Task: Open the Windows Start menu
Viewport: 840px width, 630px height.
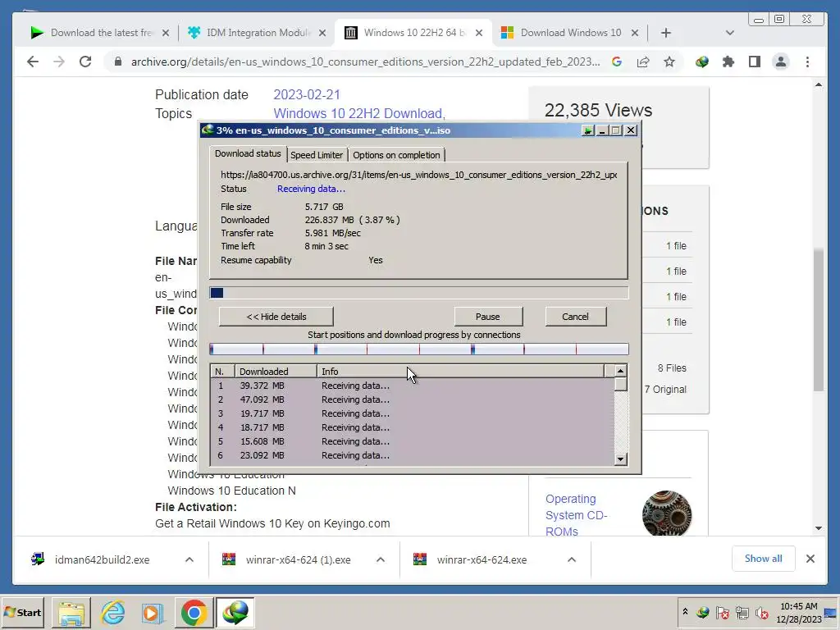Action: (23, 612)
